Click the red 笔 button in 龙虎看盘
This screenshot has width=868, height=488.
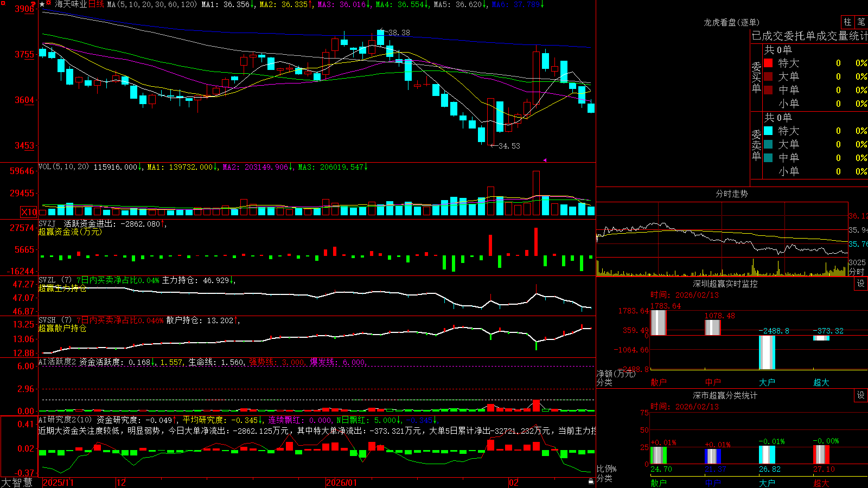pyautogui.click(x=861, y=22)
